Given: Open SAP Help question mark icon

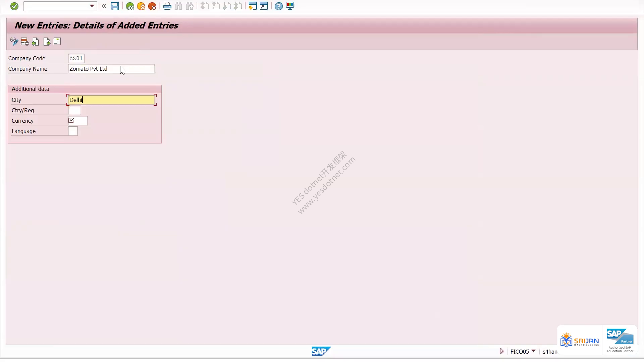Looking at the screenshot, I should pyautogui.click(x=279, y=6).
